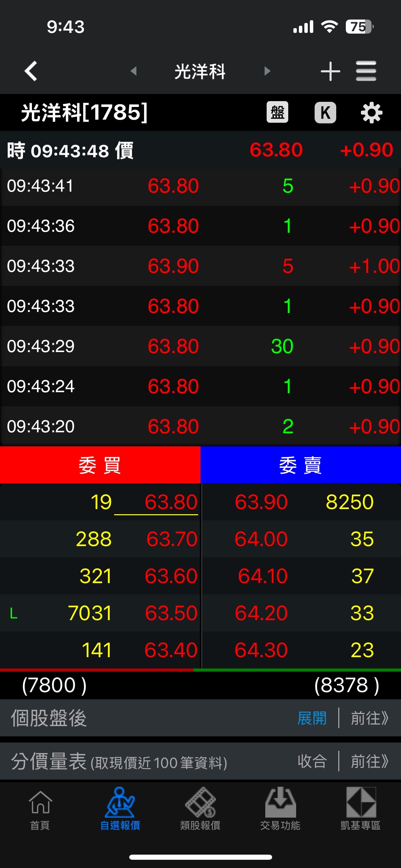Open the hamburger menu icon
This screenshot has width=401, height=868.
[x=366, y=71]
